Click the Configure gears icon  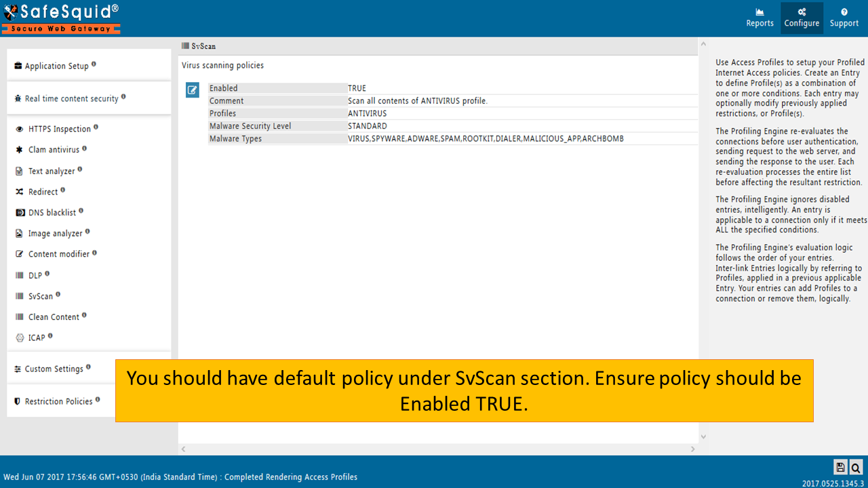[x=802, y=12]
